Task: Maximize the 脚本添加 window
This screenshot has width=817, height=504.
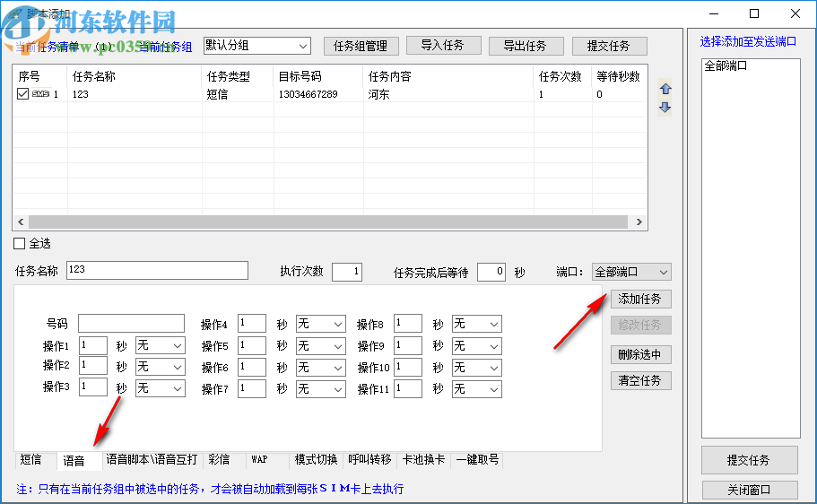Action: click(754, 13)
